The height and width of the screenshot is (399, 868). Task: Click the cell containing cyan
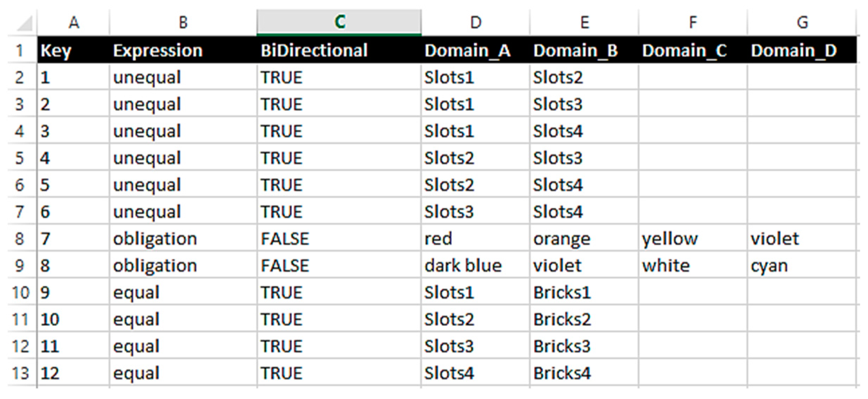(x=769, y=266)
